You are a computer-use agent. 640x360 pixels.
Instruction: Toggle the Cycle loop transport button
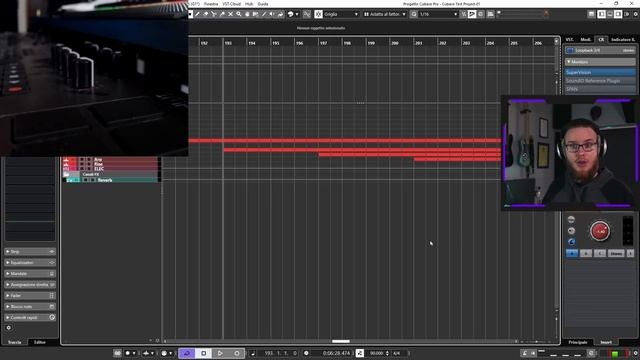click(x=187, y=353)
